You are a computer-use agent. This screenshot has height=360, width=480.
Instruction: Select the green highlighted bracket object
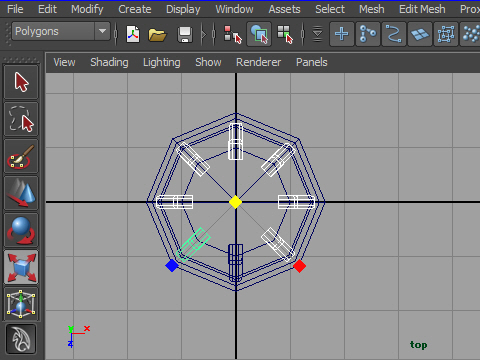click(x=193, y=244)
